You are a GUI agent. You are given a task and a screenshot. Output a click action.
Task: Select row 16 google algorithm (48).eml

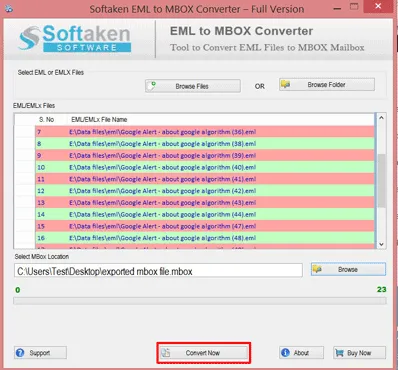click(205, 238)
